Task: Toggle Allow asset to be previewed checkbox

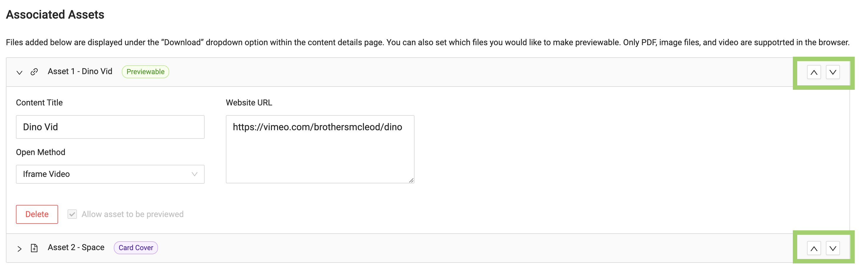Action: click(x=72, y=214)
